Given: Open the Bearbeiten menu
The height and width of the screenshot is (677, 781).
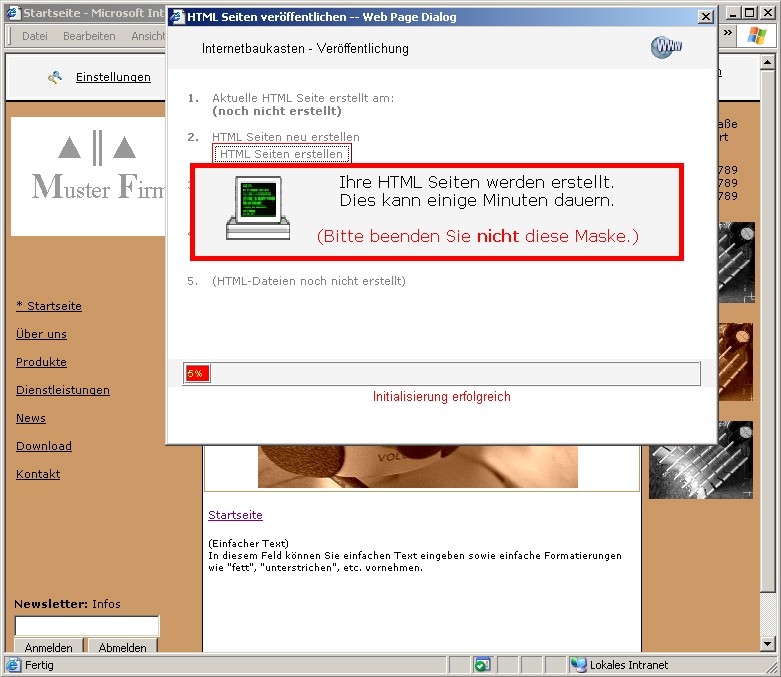Looking at the screenshot, I should [x=89, y=36].
